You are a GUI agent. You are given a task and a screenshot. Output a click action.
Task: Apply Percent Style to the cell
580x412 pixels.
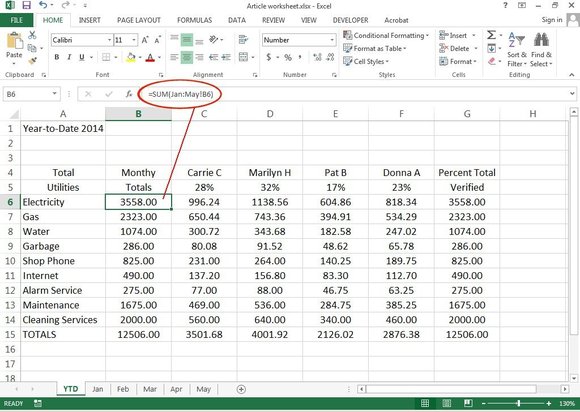288,57
